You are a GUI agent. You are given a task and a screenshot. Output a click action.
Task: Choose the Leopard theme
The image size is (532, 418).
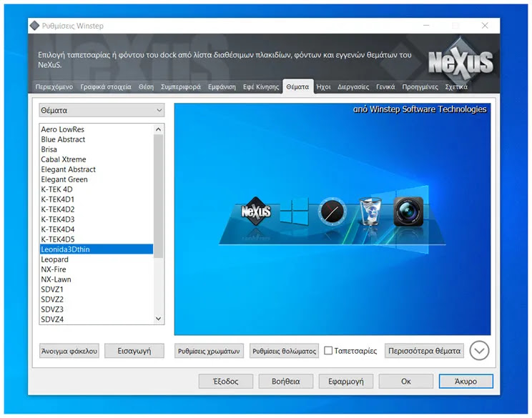97,259
